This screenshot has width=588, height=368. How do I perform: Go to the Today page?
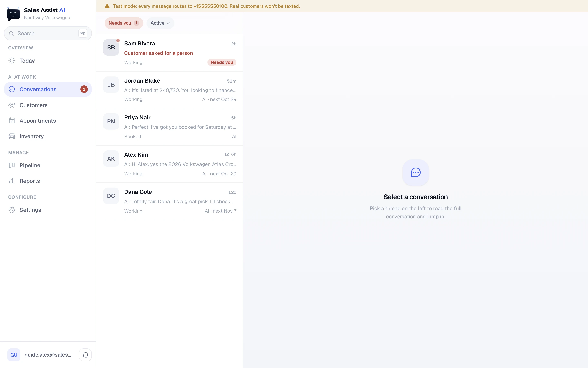pyautogui.click(x=48, y=61)
